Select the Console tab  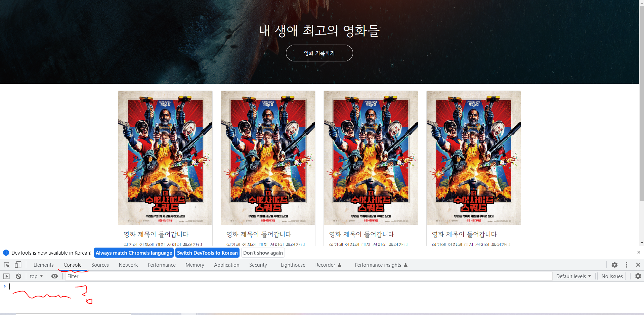73,265
